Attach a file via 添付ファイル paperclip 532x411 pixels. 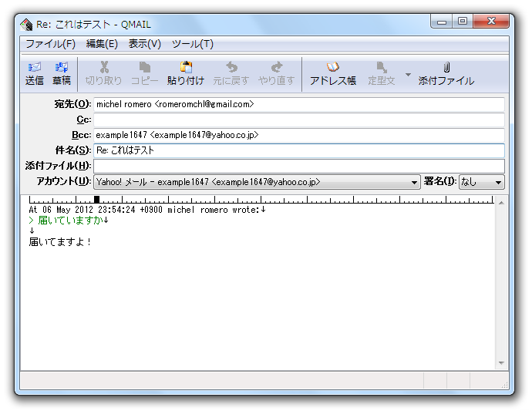[446, 74]
